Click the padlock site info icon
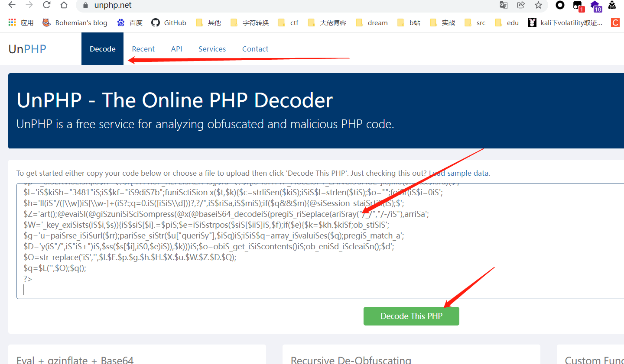Viewport: 624px width, 364px height. tap(85, 5)
